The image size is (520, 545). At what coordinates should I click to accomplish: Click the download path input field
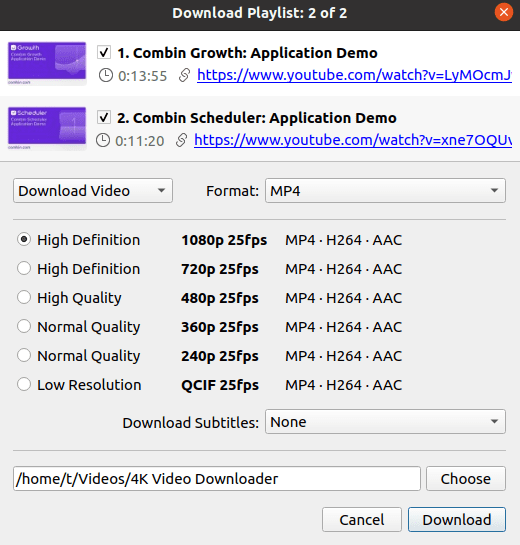click(217, 479)
